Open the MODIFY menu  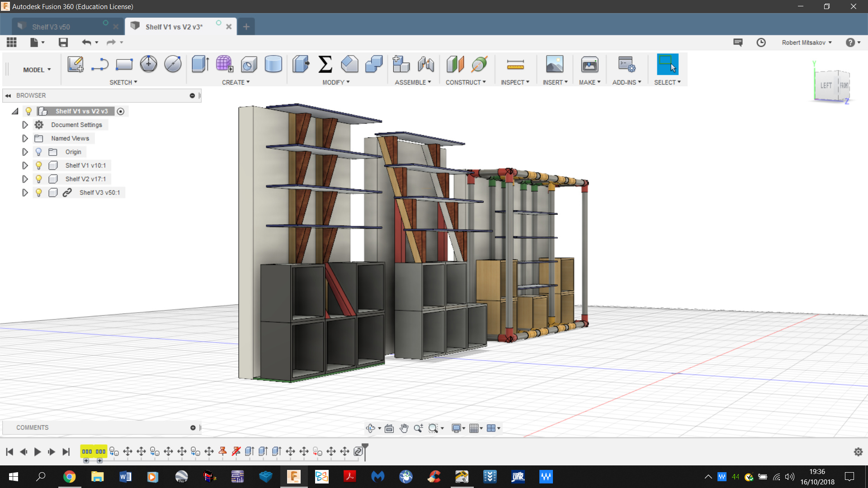click(336, 82)
